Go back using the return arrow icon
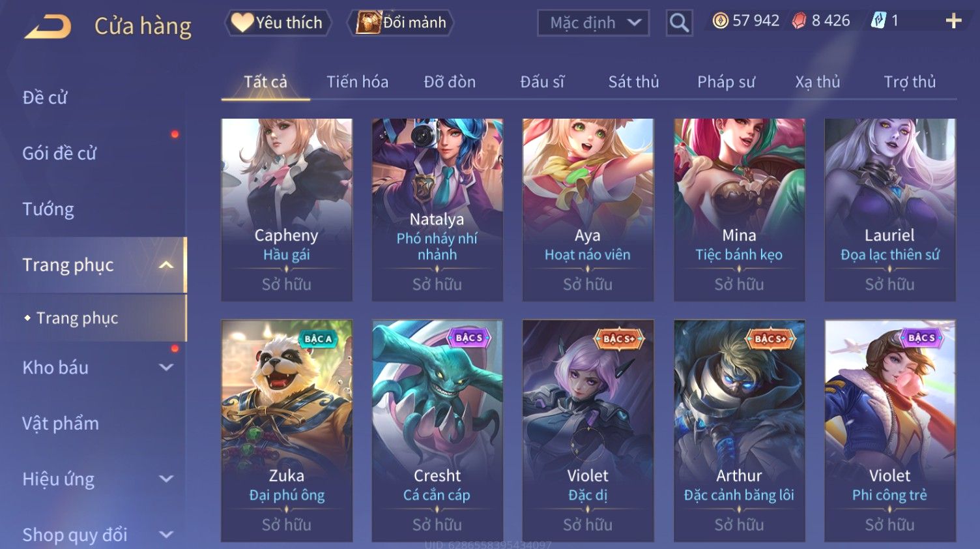 pyautogui.click(x=48, y=27)
